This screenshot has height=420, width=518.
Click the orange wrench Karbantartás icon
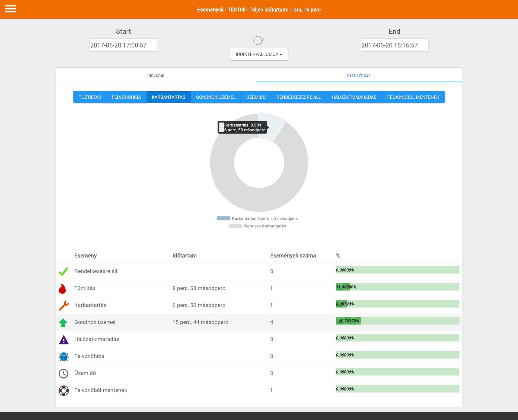[x=64, y=305]
